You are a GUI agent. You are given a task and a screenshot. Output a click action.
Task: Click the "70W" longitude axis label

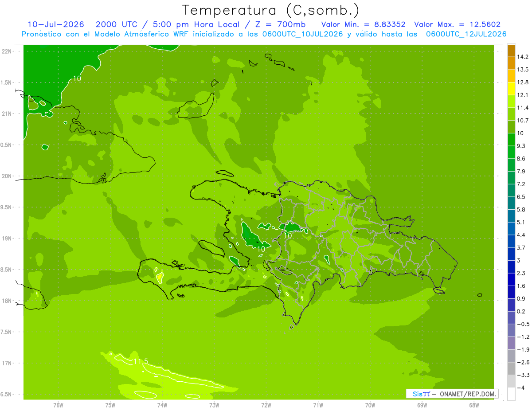click(x=370, y=405)
